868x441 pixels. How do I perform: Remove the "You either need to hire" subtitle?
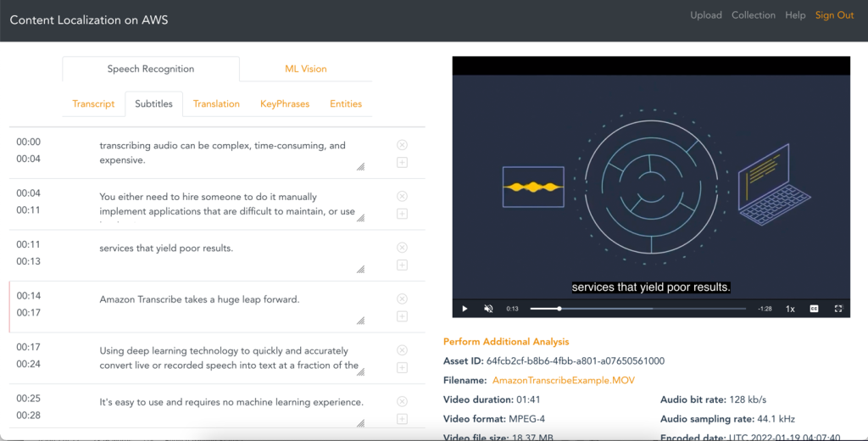pos(403,196)
